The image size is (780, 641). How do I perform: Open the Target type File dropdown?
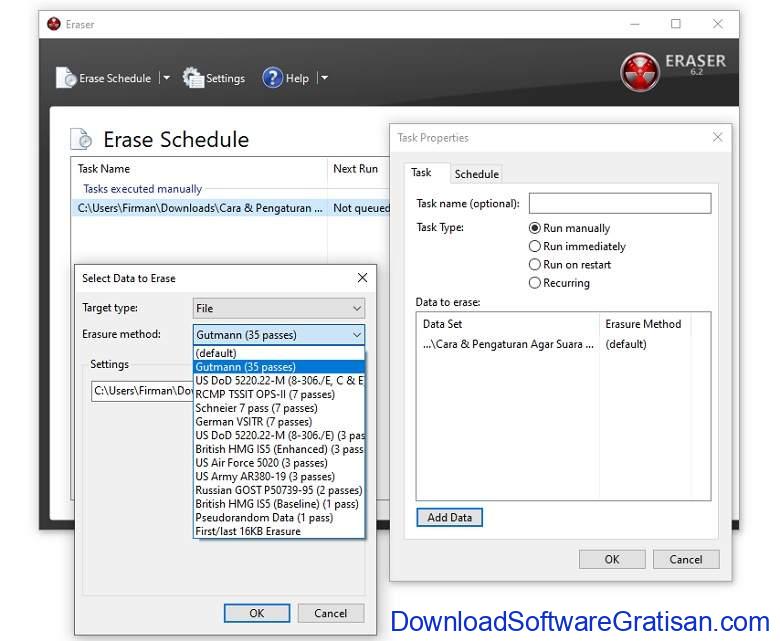279,308
